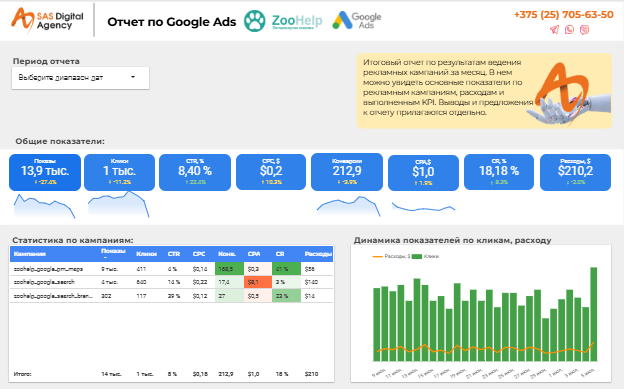Open the Viber contact icon
Image resolution: width=624 pixels, height=389 pixels.
pos(584,29)
